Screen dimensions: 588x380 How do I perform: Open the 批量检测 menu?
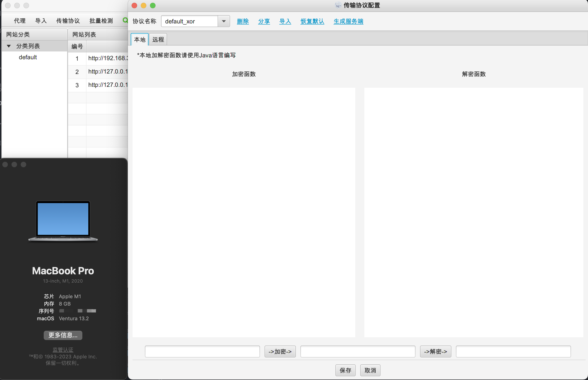point(101,20)
